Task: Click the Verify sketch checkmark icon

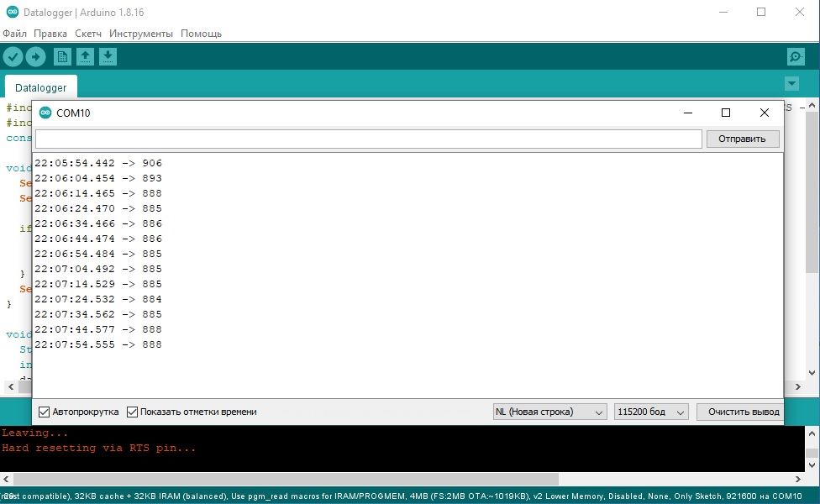Action: point(13,56)
